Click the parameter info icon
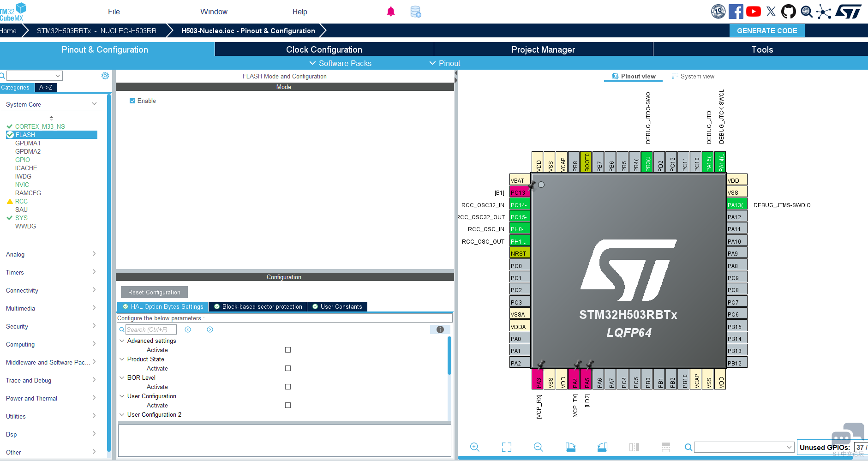Viewport: 868px width, 461px height. tap(440, 329)
